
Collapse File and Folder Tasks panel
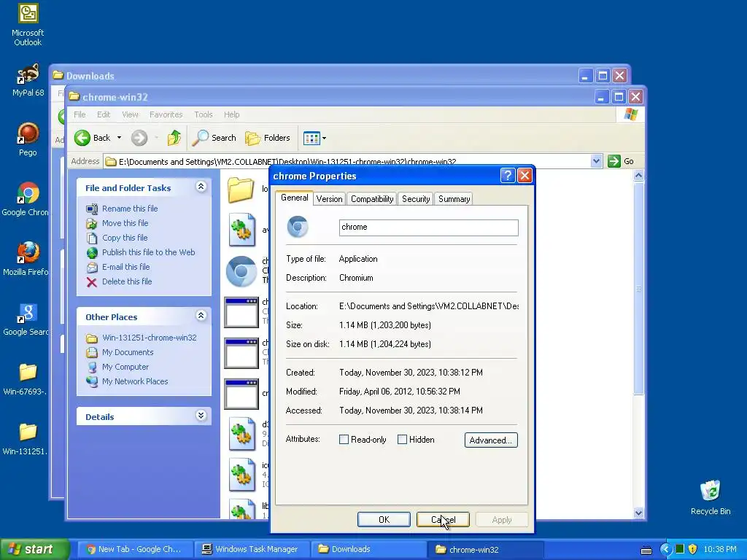(201, 187)
